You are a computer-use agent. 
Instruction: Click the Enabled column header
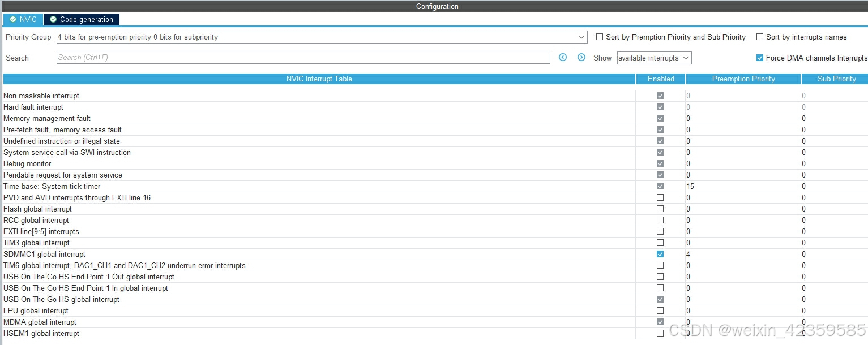[661, 79]
